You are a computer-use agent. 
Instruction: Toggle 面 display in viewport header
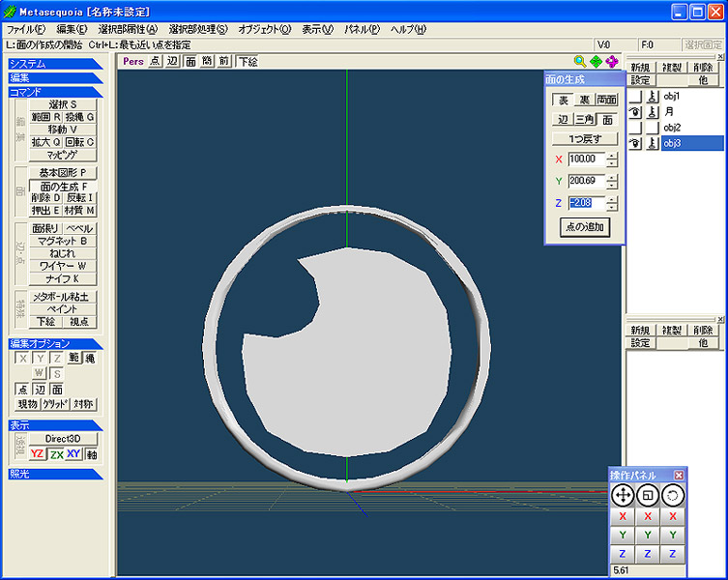click(x=190, y=61)
